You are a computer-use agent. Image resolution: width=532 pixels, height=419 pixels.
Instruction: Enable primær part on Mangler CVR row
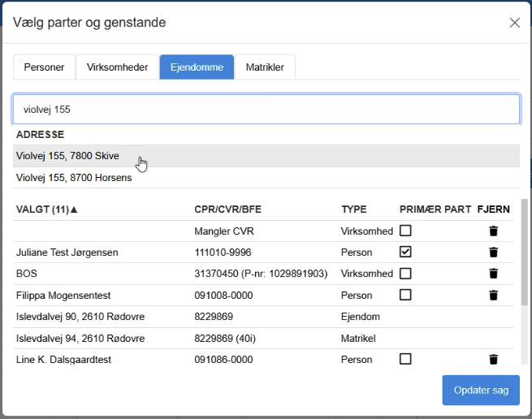tap(406, 231)
